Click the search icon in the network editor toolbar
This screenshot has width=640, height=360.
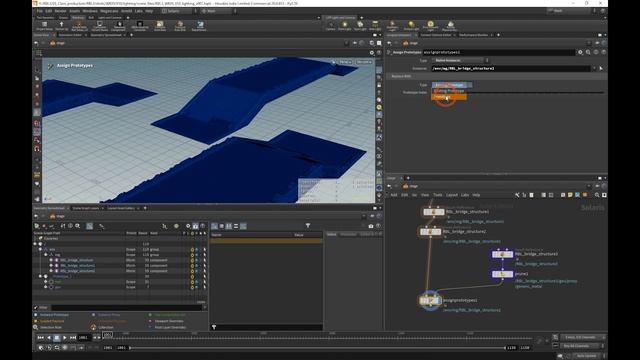pos(597,195)
